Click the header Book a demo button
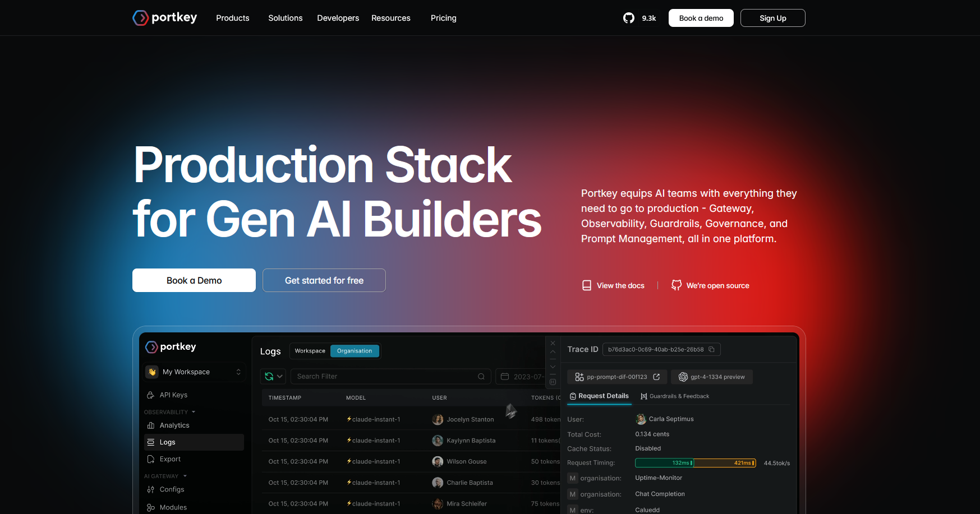This screenshot has width=980, height=514. 701,18
